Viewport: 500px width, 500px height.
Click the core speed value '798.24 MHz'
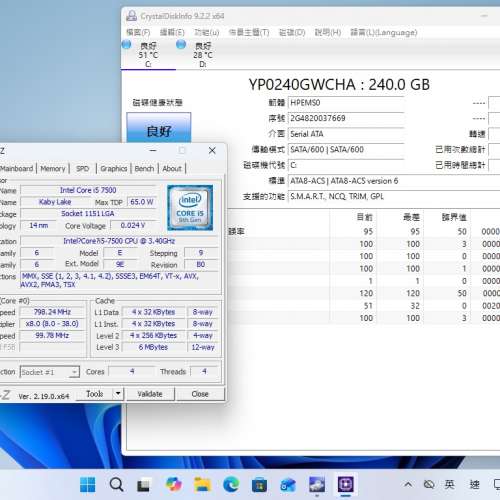click(x=52, y=312)
